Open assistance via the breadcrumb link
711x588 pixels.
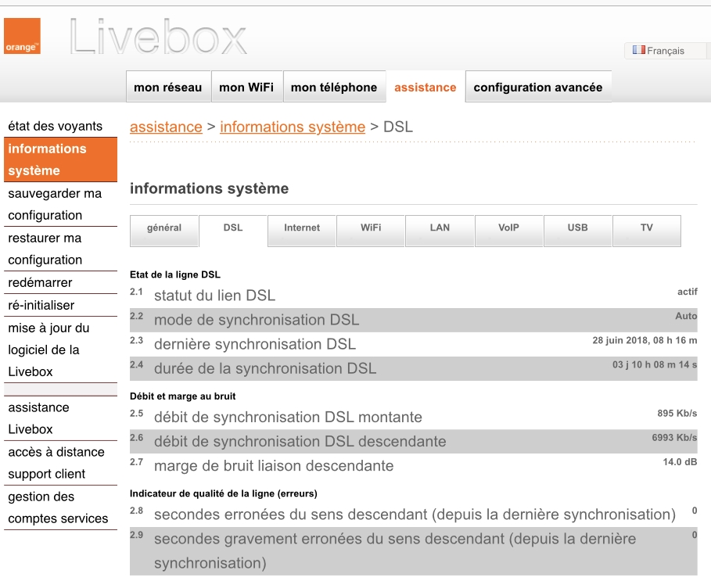(166, 127)
